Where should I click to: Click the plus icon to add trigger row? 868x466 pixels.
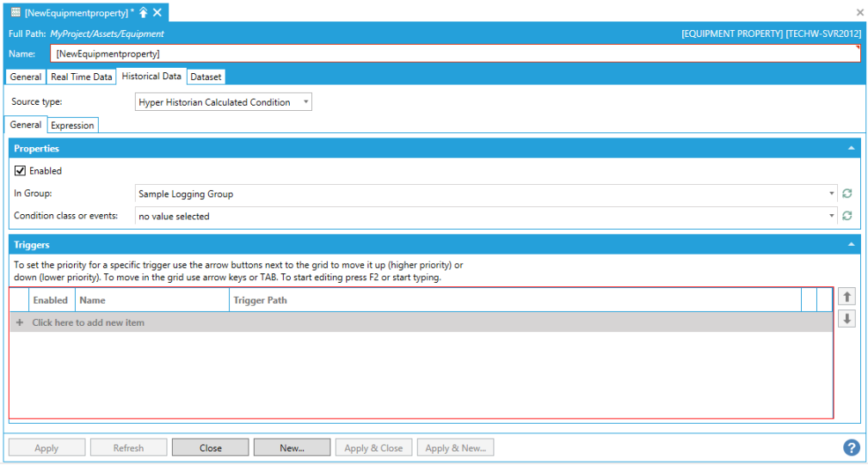[20, 322]
